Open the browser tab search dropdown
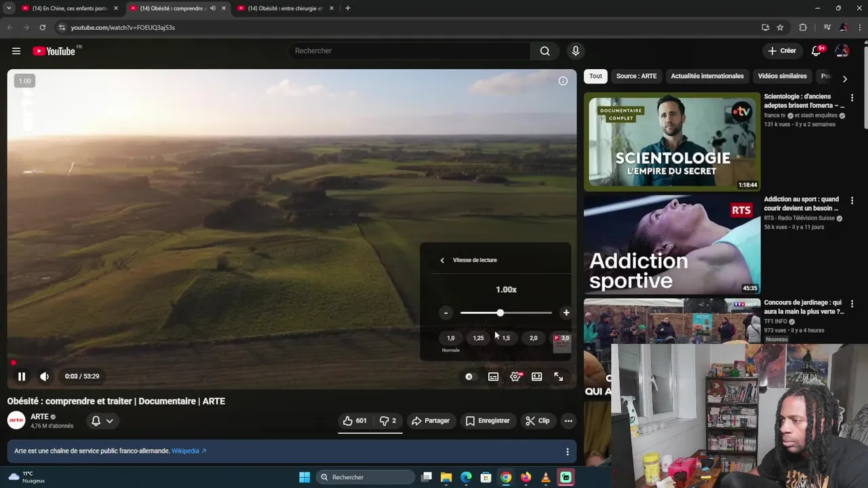This screenshot has height=488, width=868. (9, 8)
